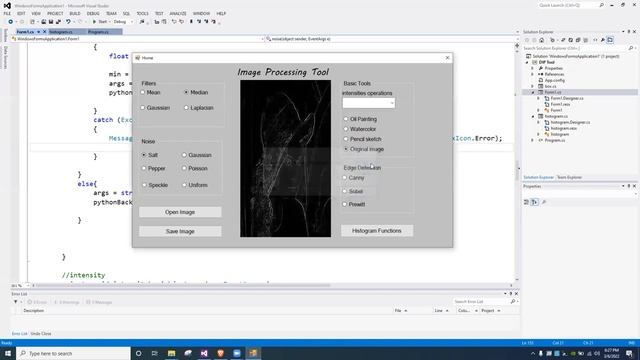Open the File column filter dropdown in Error List
Image resolution: width=640 pixels, height=360 pixels.
[x=406, y=311]
